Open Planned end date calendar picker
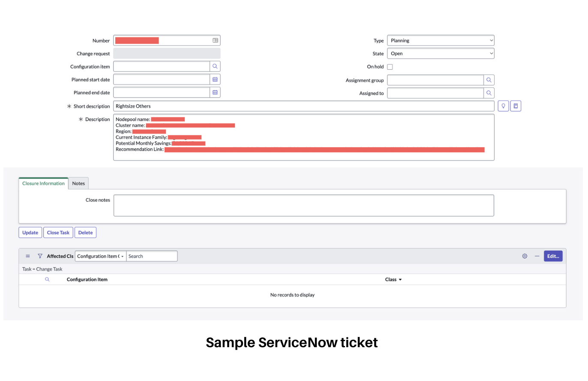Viewport: 588px width, 381px height. 215,92
